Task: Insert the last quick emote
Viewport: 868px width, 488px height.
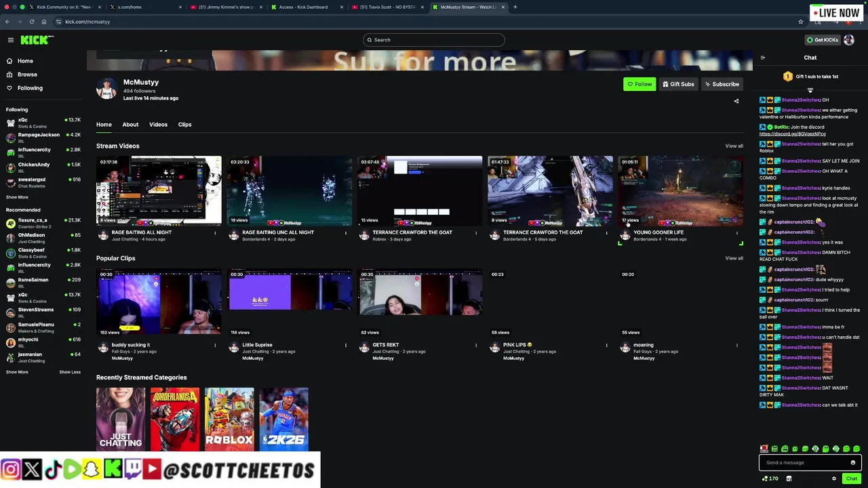Action: click(856, 449)
